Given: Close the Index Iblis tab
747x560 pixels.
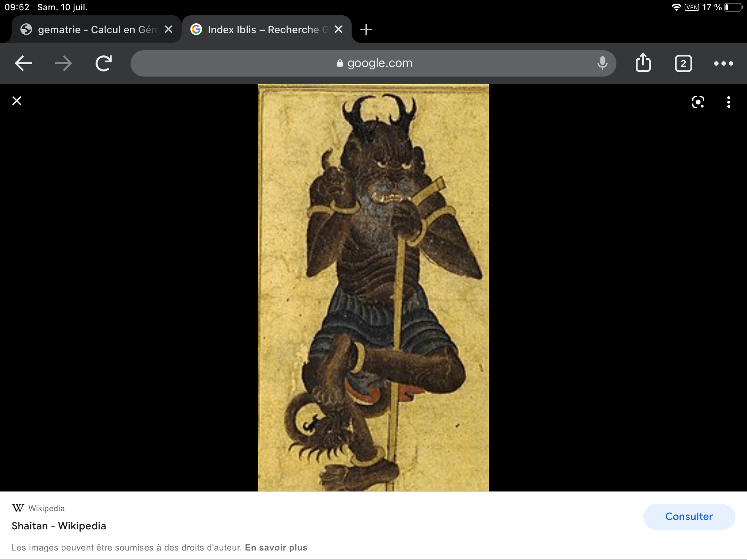Looking at the screenshot, I should (338, 30).
